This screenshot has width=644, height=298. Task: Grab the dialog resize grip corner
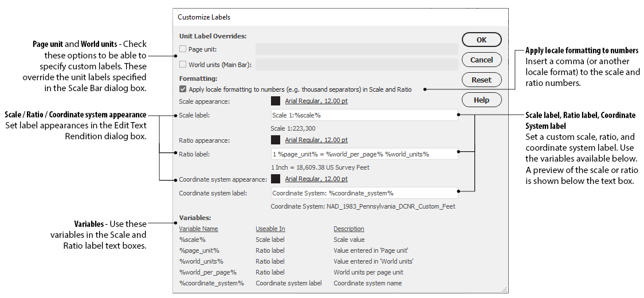click(x=504, y=290)
